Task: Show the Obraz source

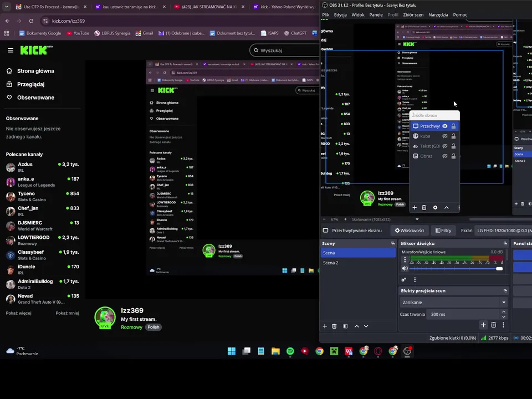Action: pos(445,156)
